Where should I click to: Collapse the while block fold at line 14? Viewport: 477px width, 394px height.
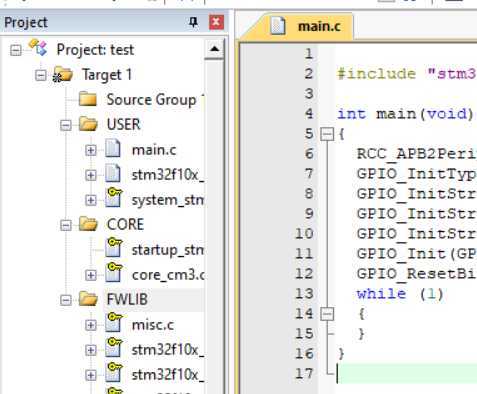pyautogui.click(x=327, y=314)
